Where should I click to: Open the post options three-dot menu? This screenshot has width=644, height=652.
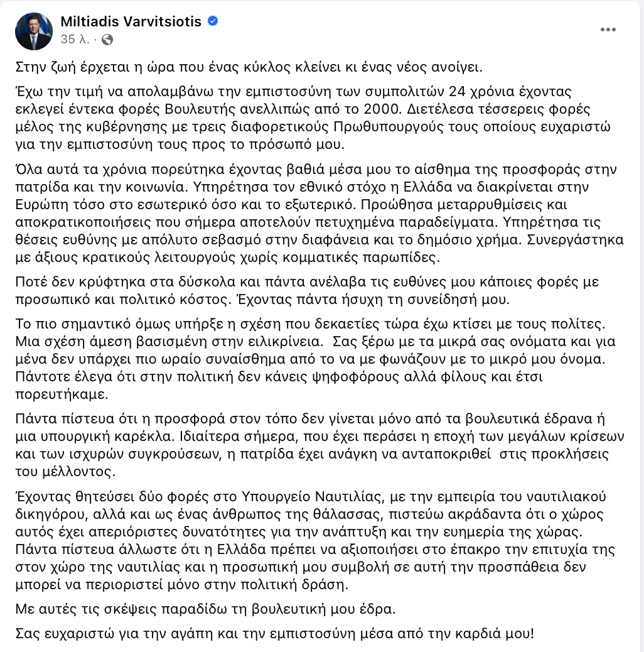click(x=608, y=30)
